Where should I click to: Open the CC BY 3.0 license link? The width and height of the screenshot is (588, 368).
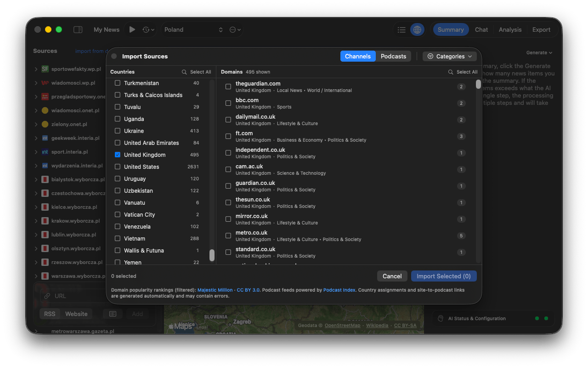click(248, 290)
